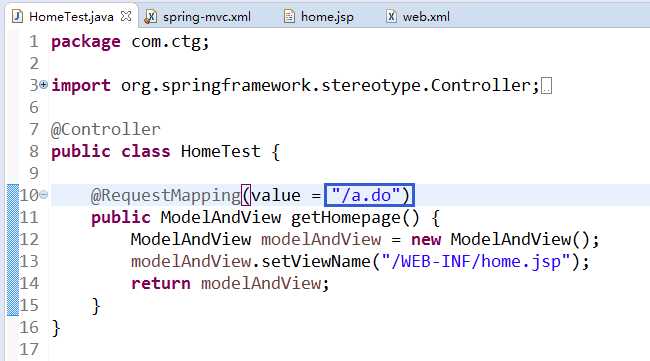Click line number 12 in the gutter

click(29, 239)
